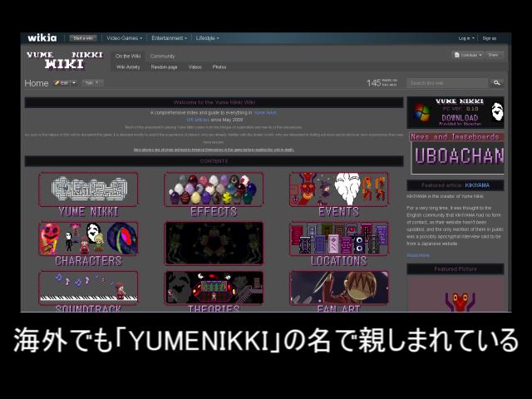This screenshot has height=399, width=532.
Task: Click the Featured Picture heading
Action: pos(456,269)
